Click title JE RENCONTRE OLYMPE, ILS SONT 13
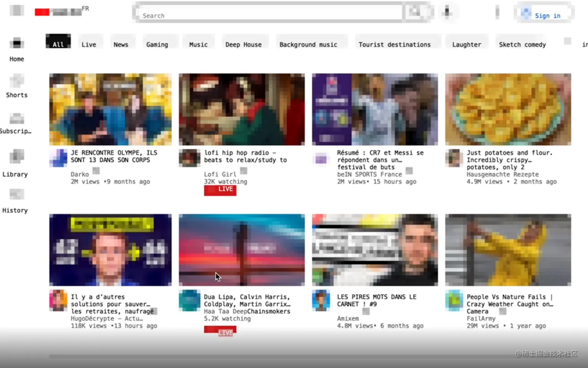The width and height of the screenshot is (588, 368). tap(114, 156)
